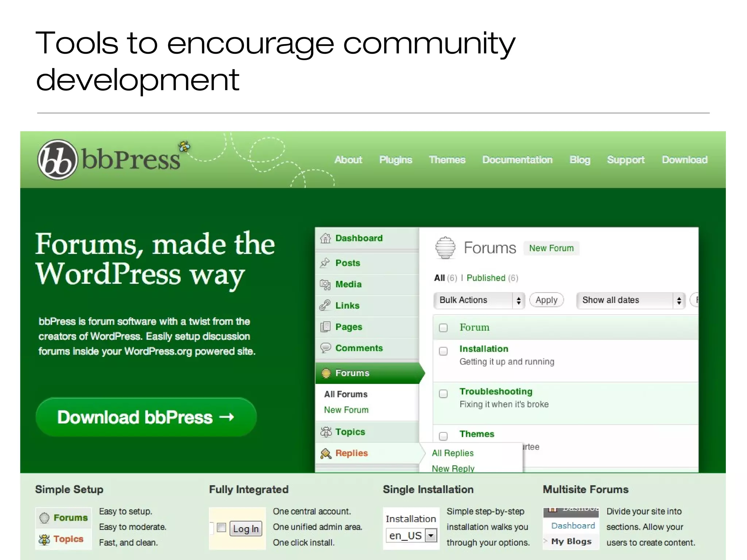This screenshot has height=560, width=747.
Task: Click the Links chain icon
Action: 325,305
